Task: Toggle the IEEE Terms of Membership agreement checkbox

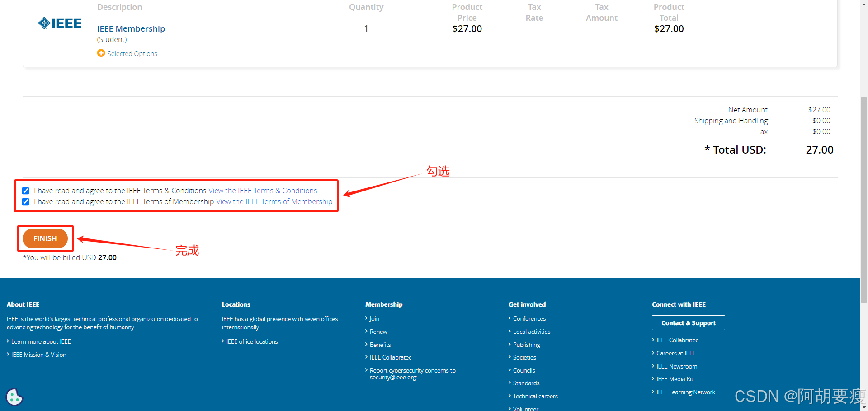Action: coord(26,201)
